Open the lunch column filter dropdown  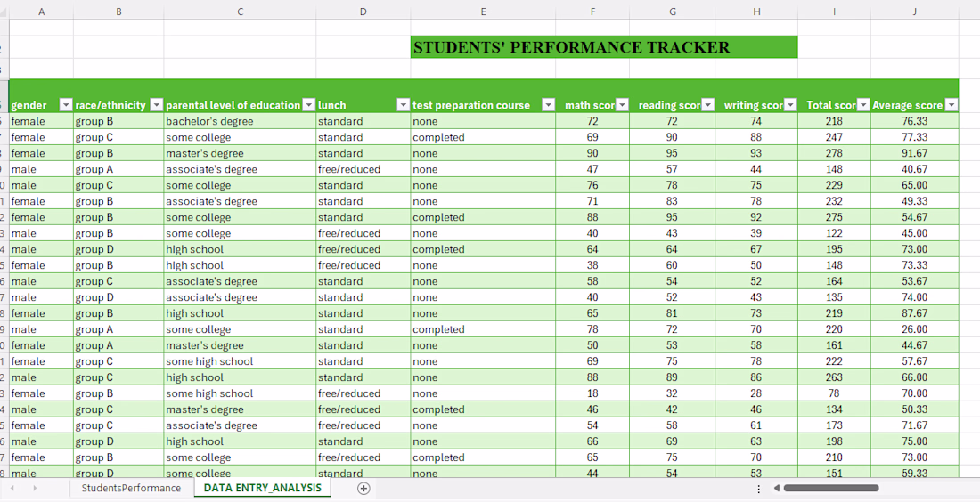click(403, 105)
